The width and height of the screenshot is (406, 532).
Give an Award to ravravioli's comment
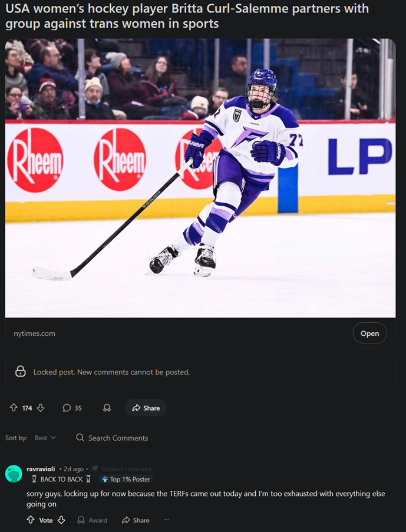click(92, 520)
